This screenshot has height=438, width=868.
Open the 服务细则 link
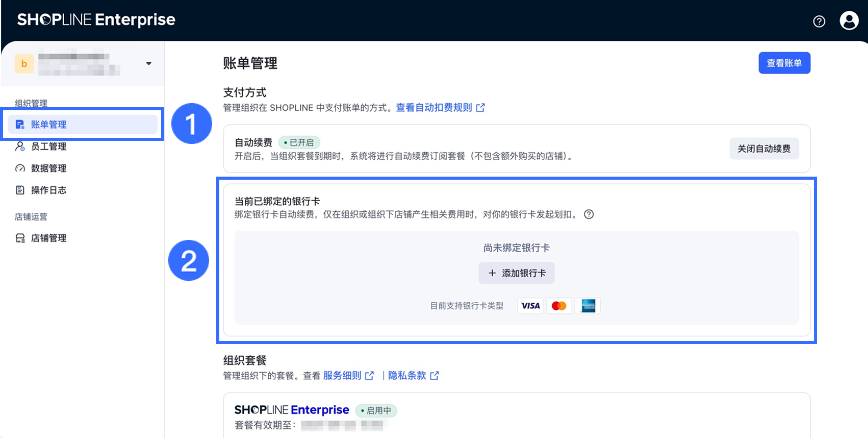coord(342,376)
